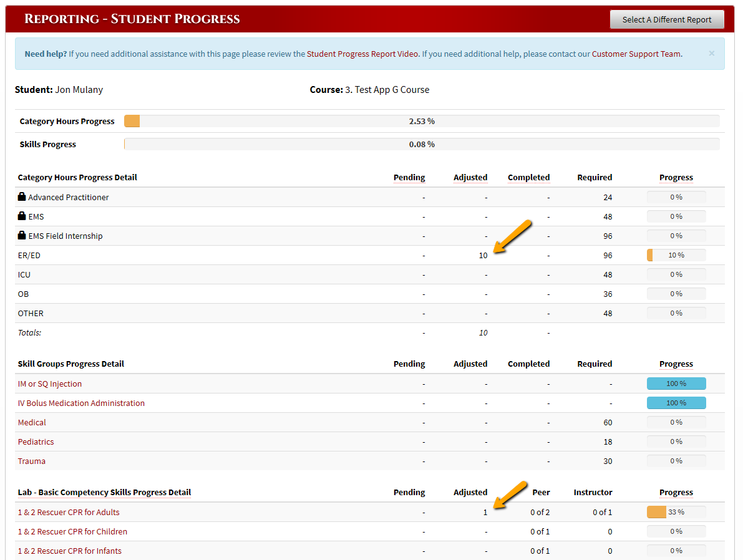This screenshot has height=560, width=743.
Task: Sort by the Adjusted column header
Action: (470, 177)
